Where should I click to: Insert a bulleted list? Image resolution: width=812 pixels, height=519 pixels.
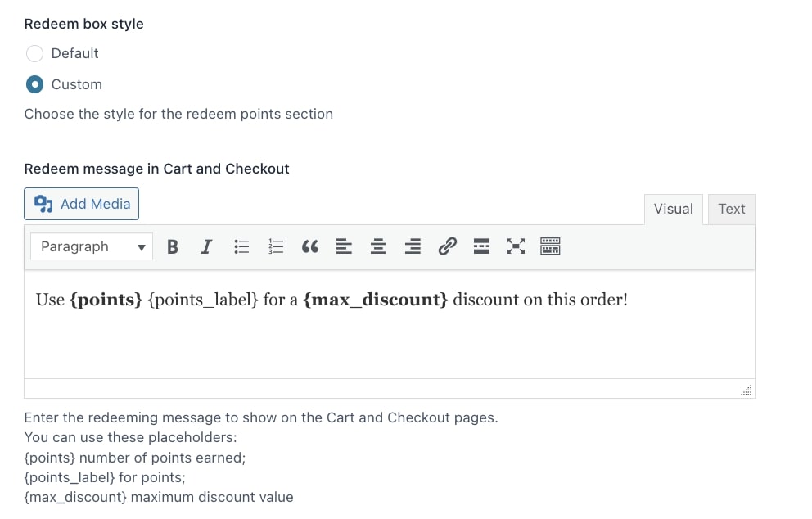pyautogui.click(x=241, y=246)
